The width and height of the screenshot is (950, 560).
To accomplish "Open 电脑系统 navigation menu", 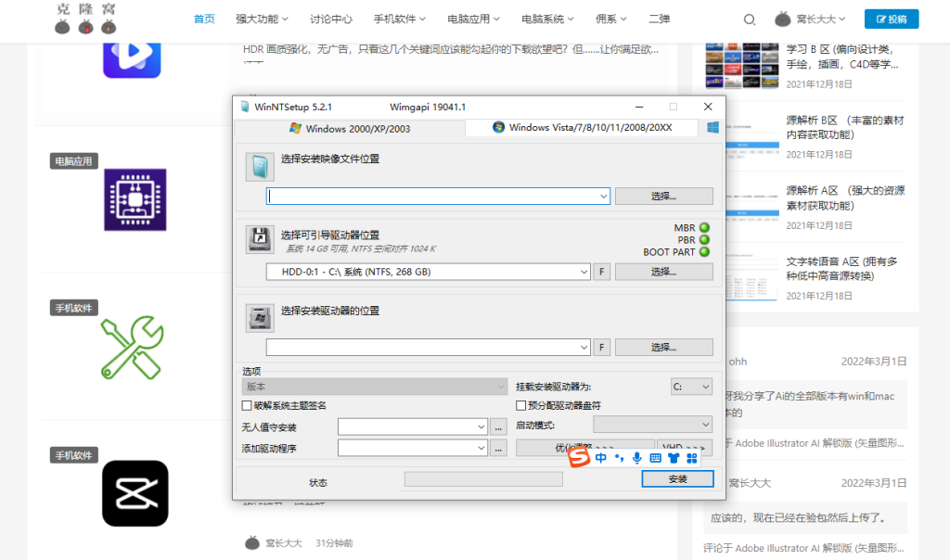I will pyautogui.click(x=547, y=19).
